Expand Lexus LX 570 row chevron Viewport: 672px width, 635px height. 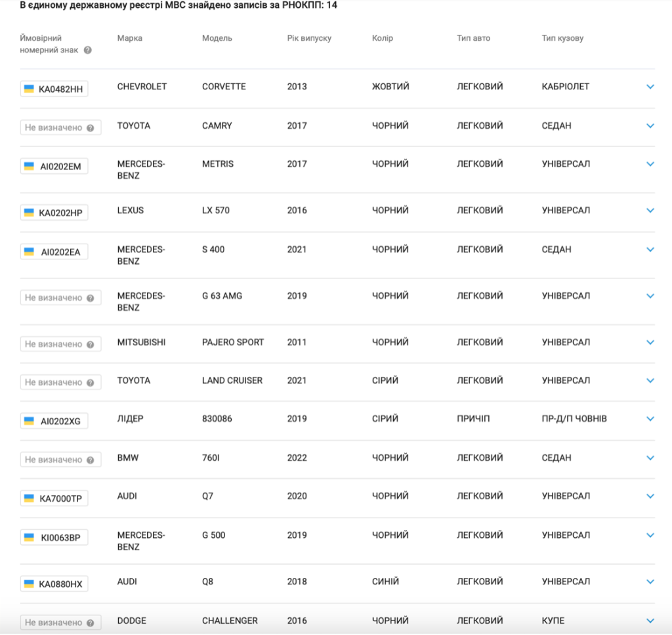[650, 210]
